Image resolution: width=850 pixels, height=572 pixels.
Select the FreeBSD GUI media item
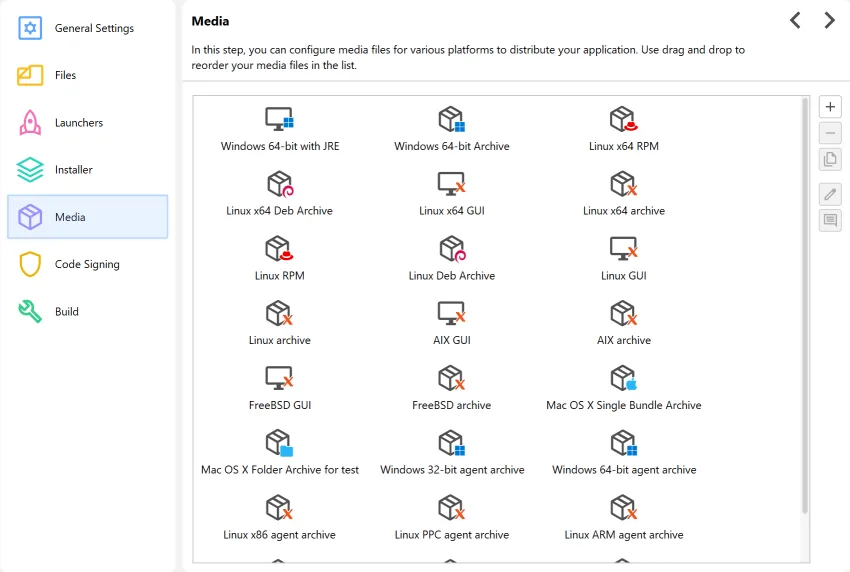280,389
